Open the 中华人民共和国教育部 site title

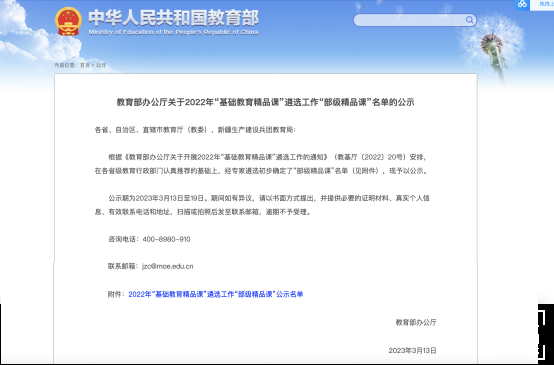(173, 18)
